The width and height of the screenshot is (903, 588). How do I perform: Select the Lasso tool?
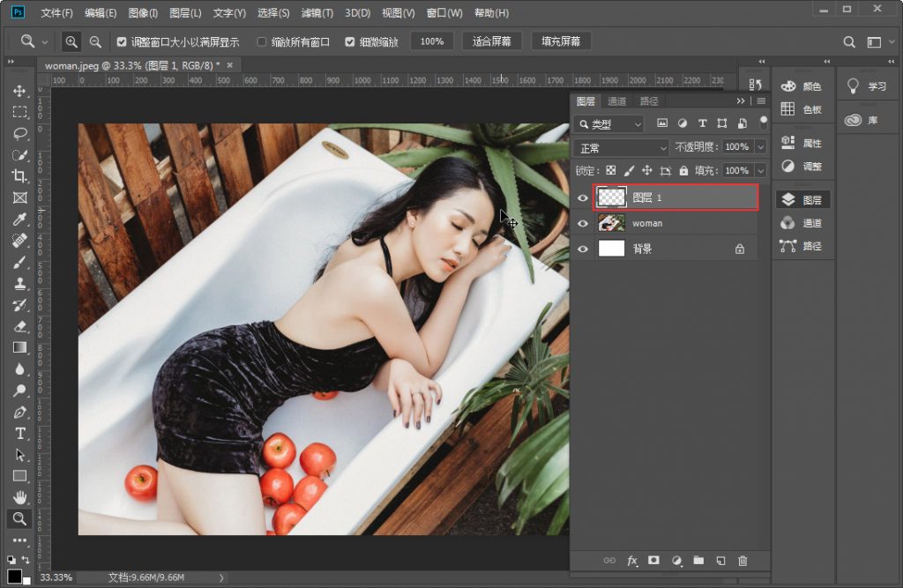19,134
